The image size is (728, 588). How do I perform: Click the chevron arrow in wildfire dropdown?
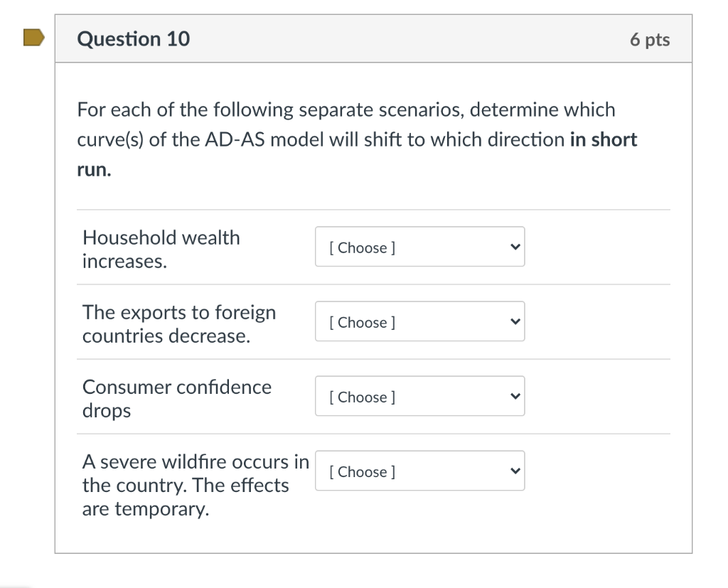(x=515, y=471)
